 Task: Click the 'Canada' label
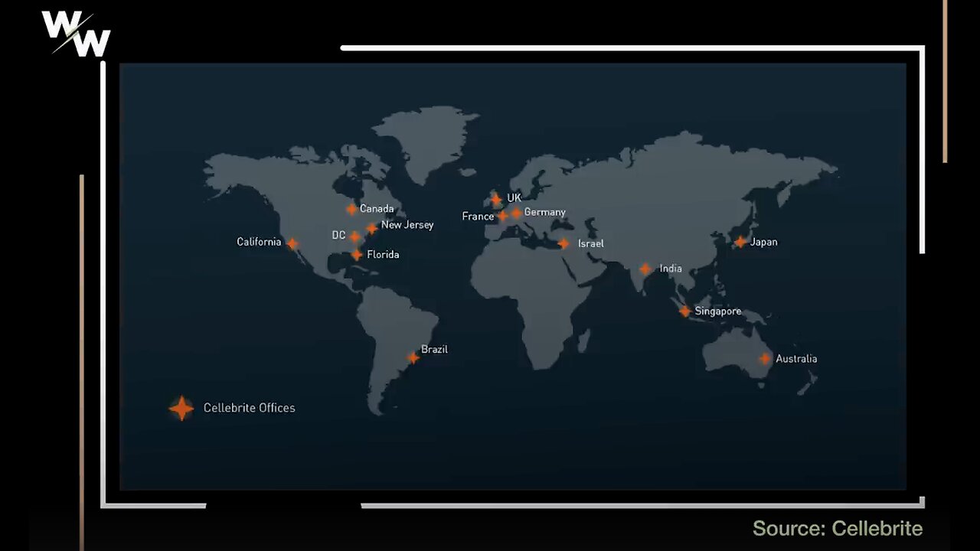(377, 209)
